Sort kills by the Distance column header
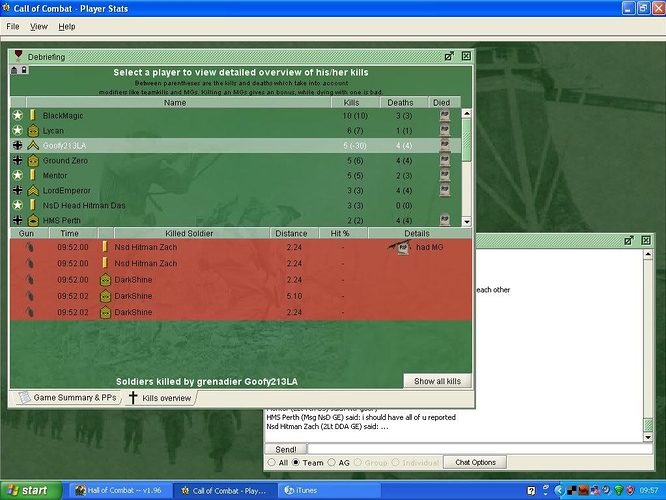This screenshot has height=500, width=666. pyautogui.click(x=294, y=233)
